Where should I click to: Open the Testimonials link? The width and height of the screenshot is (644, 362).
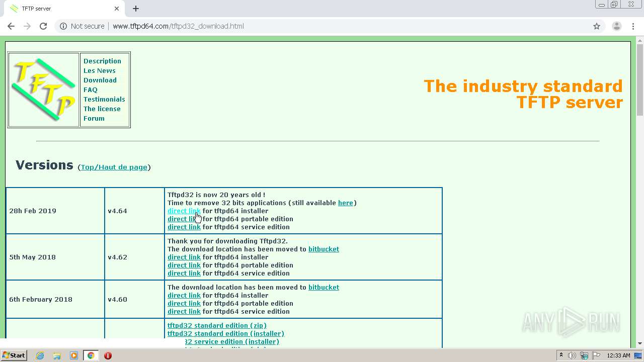point(104,100)
